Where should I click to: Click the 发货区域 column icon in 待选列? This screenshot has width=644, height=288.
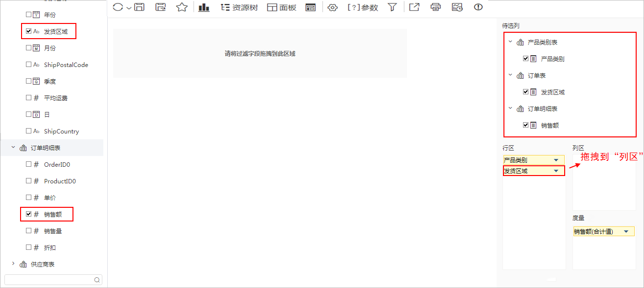coord(533,92)
